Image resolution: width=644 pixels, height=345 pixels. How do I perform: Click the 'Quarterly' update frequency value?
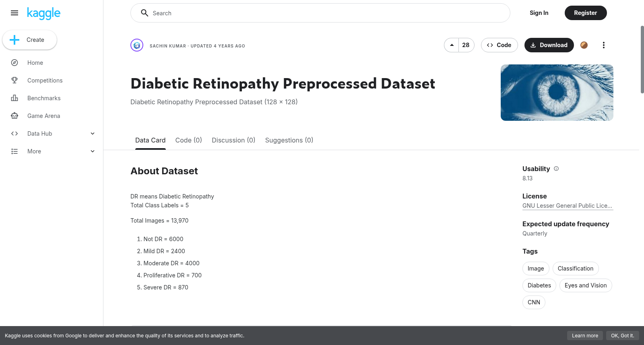coord(535,233)
